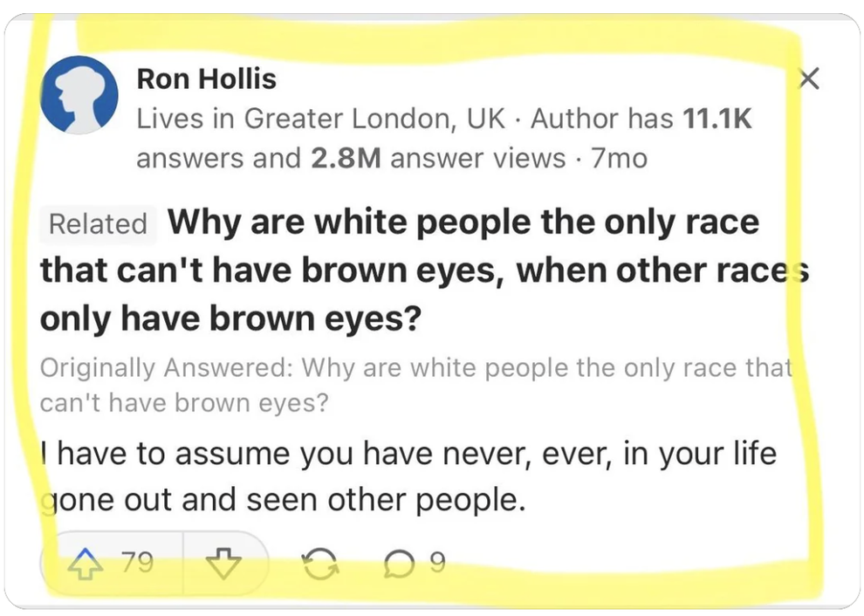
Task: Toggle the downvote button off
Action: [226, 564]
